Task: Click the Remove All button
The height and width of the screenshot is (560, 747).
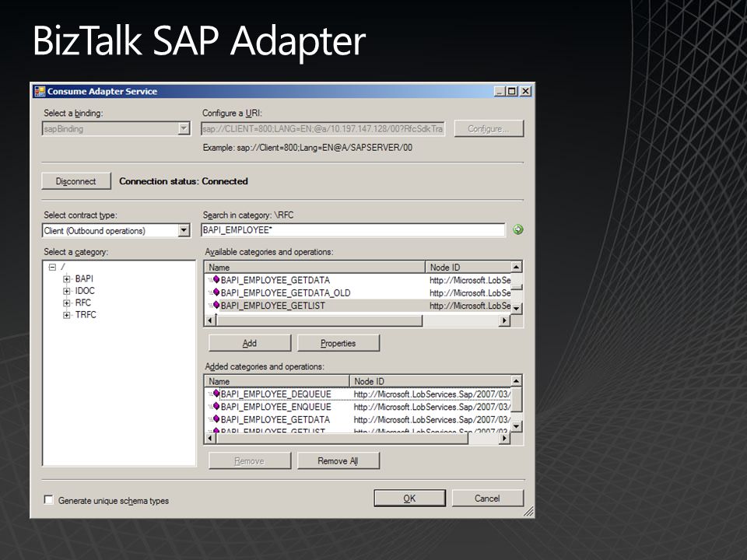Action: pyautogui.click(x=338, y=460)
